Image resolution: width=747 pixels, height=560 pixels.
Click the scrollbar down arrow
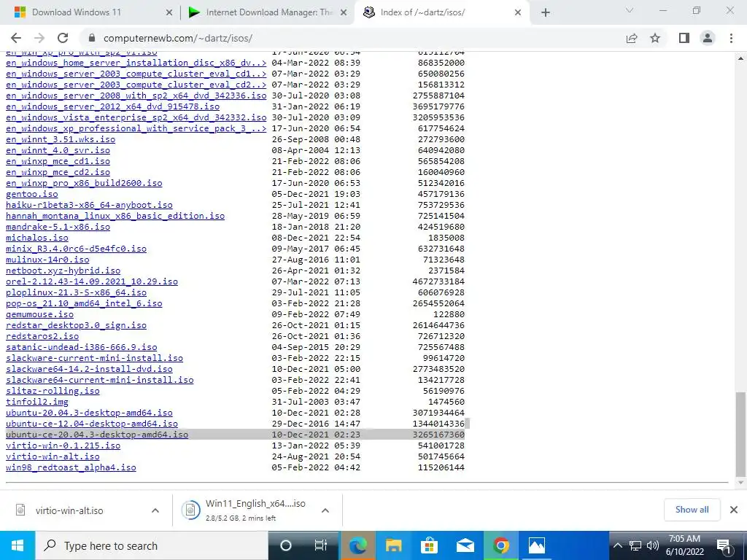(x=740, y=483)
